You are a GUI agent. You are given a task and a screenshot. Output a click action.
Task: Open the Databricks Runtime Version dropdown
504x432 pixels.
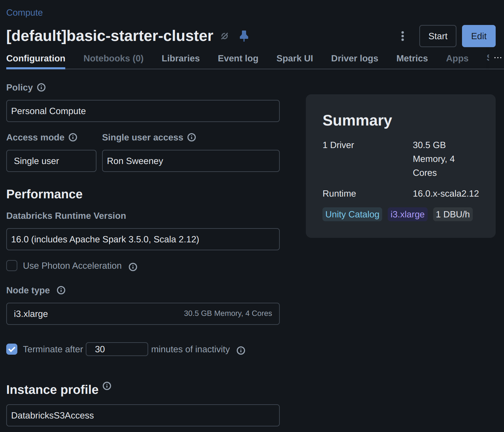[143, 239]
